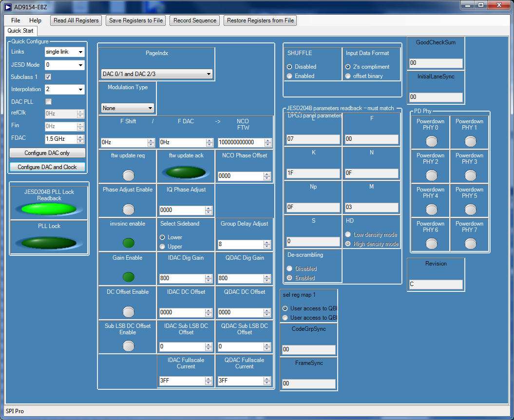Image resolution: width=514 pixels, height=420 pixels.
Task: Click Read All Registers button
Action: tap(76, 20)
